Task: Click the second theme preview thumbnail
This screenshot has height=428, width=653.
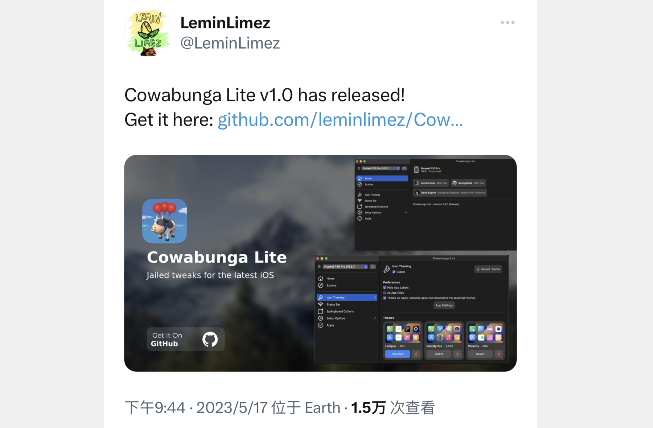Action: [444, 333]
